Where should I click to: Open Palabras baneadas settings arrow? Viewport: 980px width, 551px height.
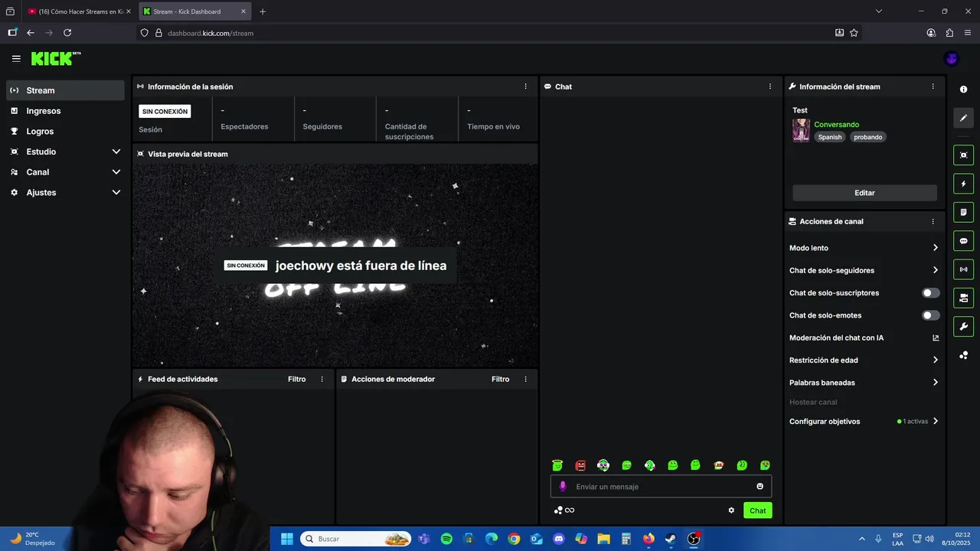tap(935, 383)
